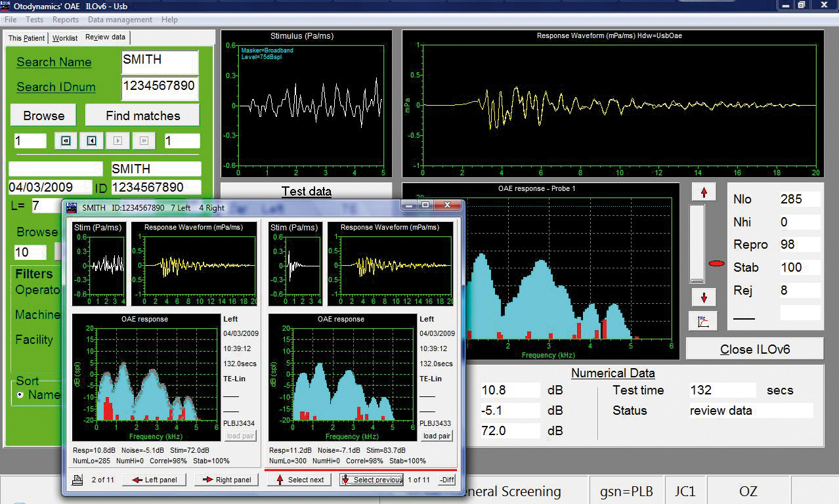
Task: Click load pair under PLBJ3433
Action: click(437, 436)
